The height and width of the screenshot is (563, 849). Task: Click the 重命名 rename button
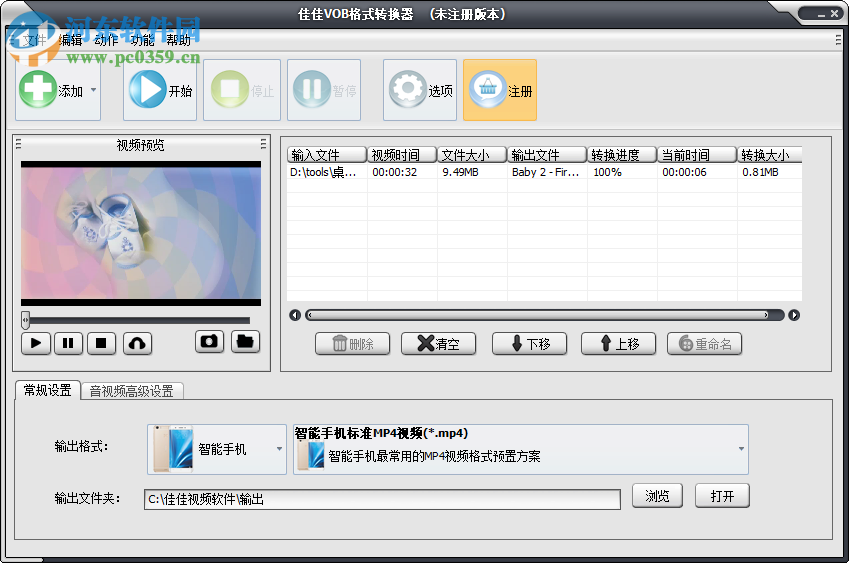pyautogui.click(x=704, y=344)
